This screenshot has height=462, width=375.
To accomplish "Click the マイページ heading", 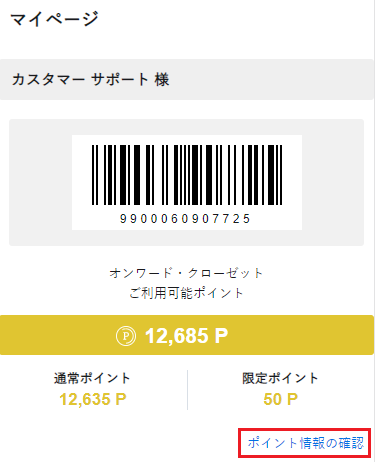I will point(54,18).
